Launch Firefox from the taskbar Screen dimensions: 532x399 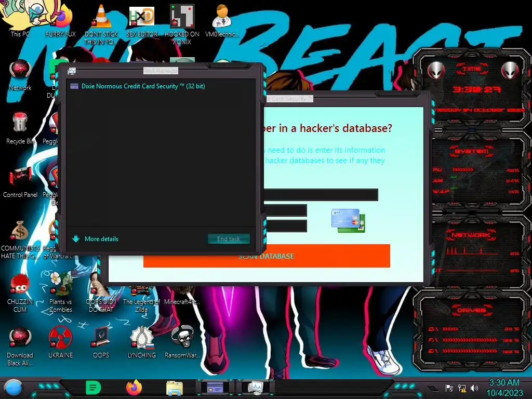[135, 388]
